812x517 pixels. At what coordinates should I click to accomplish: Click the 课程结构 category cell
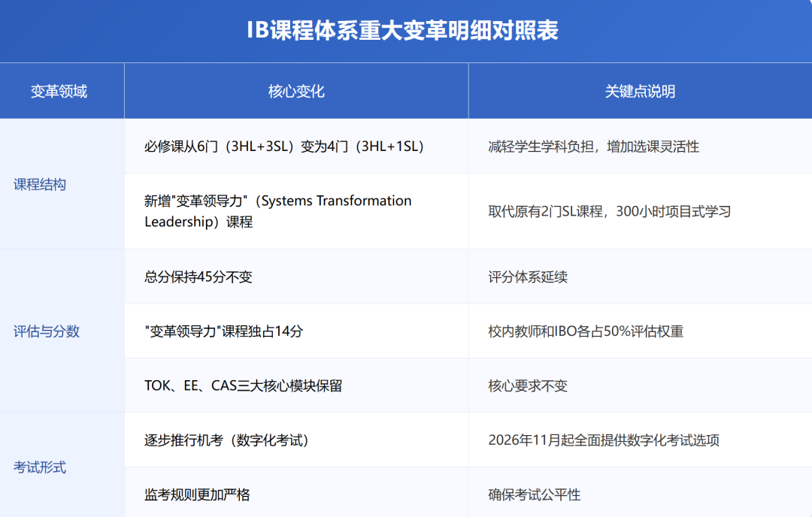click(x=62, y=184)
